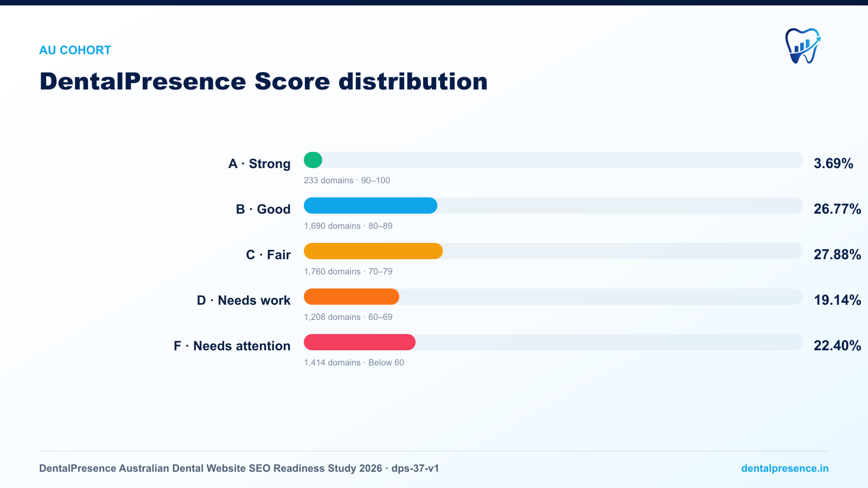Click the 3.69% value
The height and width of the screenshot is (488, 868).
833,164
